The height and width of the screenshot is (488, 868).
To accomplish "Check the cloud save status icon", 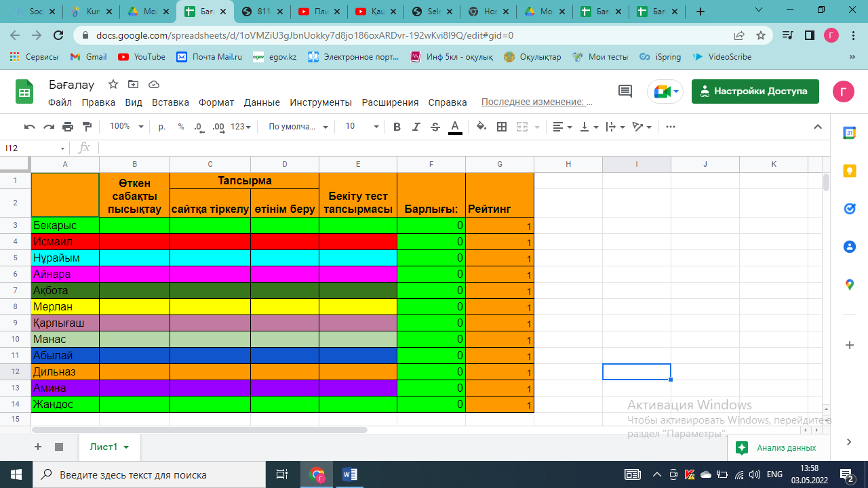I will pos(154,84).
